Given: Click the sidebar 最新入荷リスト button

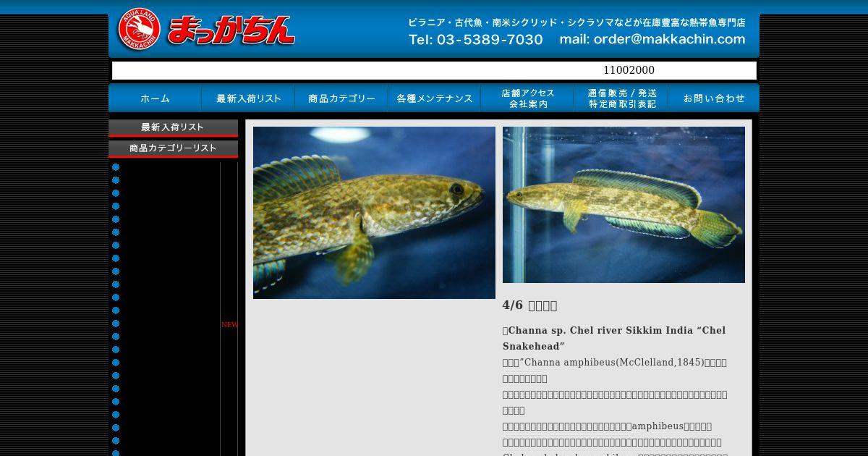Looking at the screenshot, I should pyautogui.click(x=173, y=127).
